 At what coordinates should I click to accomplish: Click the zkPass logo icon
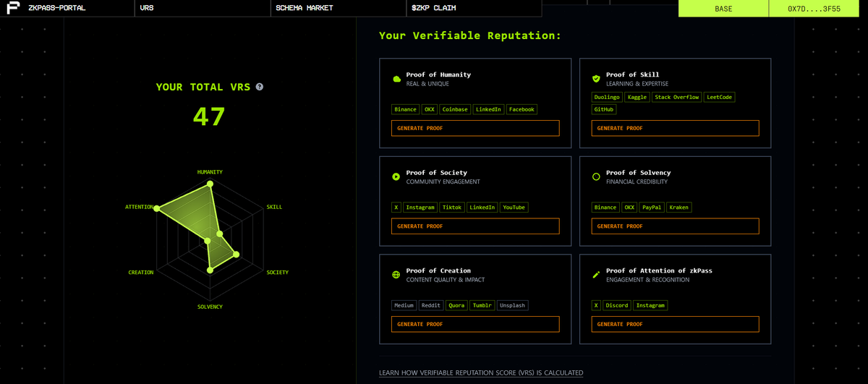pyautogui.click(x=12, y=8)
